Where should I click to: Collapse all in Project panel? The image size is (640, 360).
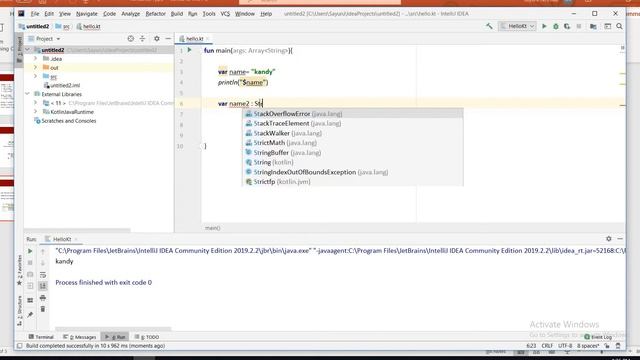[142, 38]
